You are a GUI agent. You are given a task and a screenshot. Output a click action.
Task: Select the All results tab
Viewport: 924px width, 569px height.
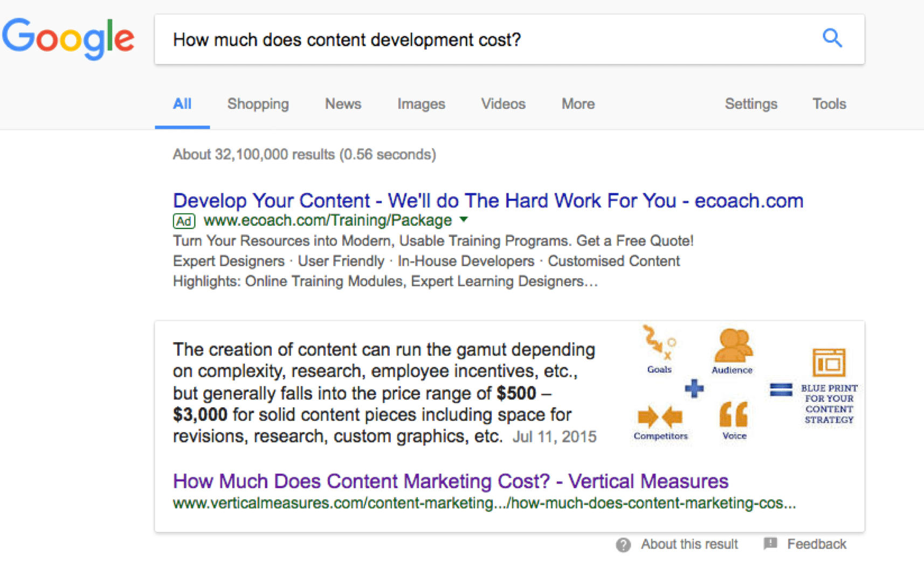(x=182, y=104)
